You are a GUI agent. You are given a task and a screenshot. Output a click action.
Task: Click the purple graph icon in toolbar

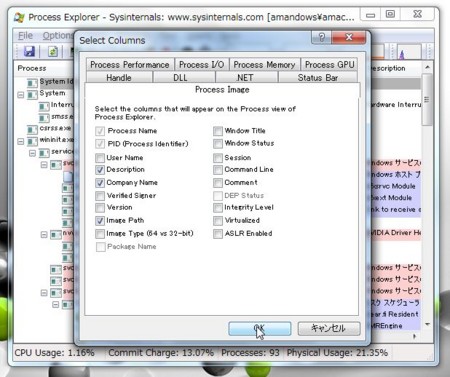pos(402,53)
